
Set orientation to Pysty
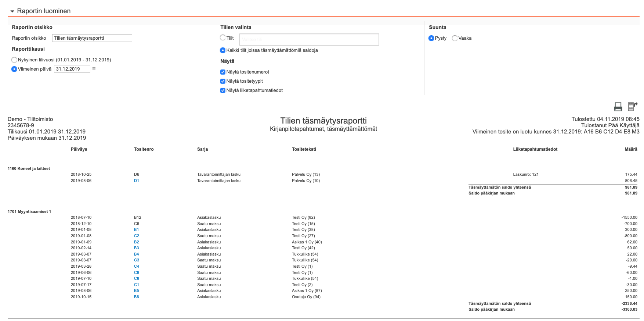pyautogui.click(x=431, y=38)
